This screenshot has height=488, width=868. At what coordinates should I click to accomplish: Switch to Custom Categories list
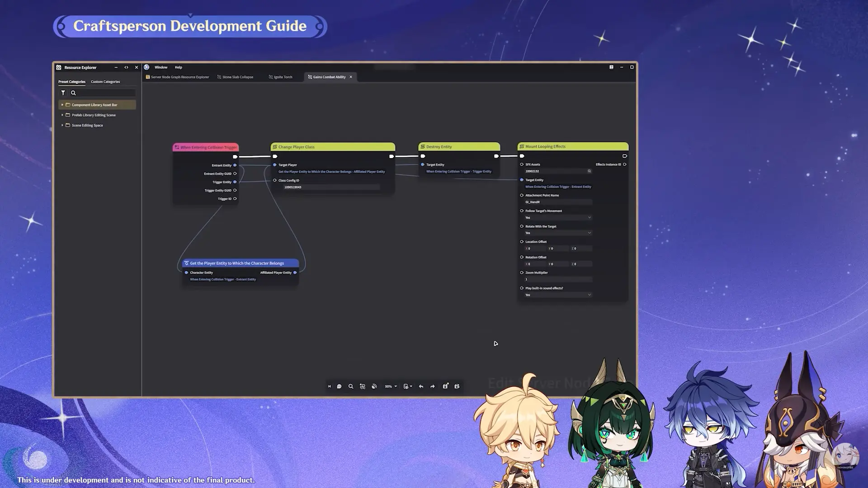point(105,82)
